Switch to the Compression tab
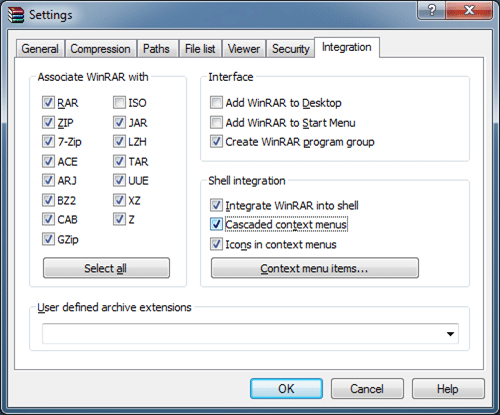Screen dimensions: 500x415 pyautogui.click(x=100, y=49)
